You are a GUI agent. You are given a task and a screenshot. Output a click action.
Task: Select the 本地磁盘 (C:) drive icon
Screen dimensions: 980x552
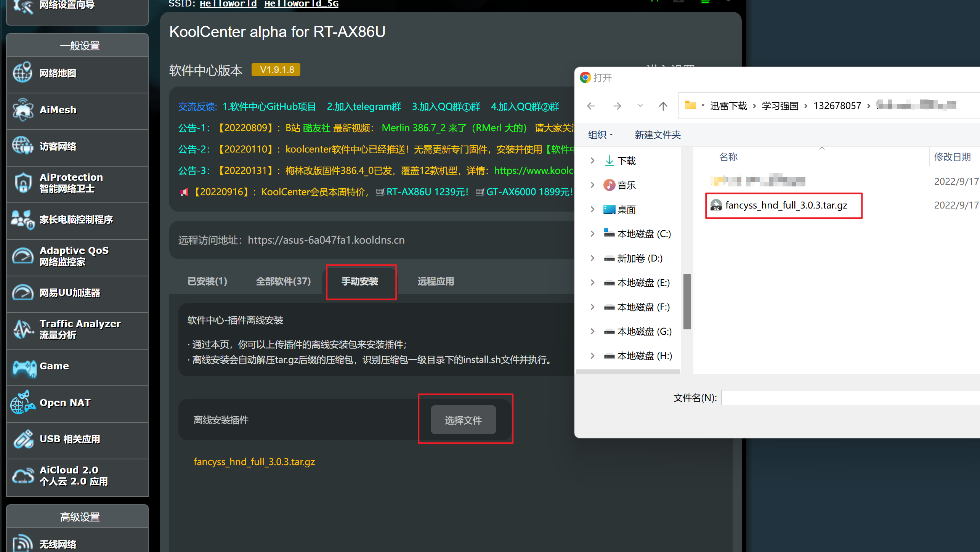coord(609,233)
